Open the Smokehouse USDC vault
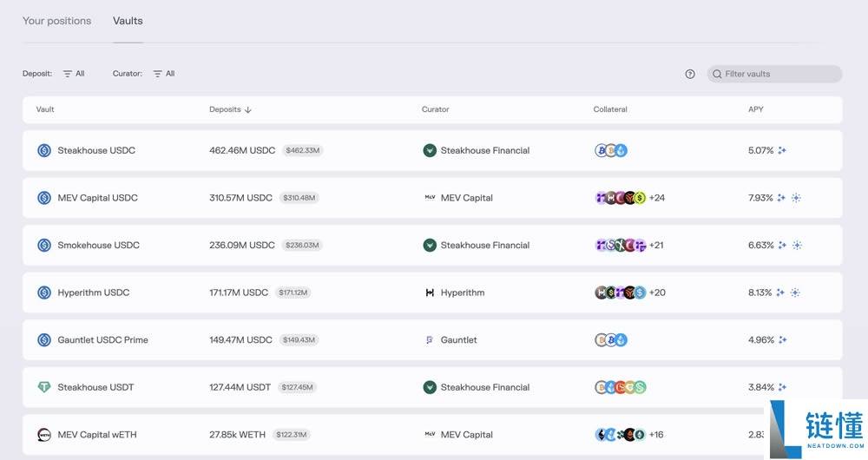 (x=98, y=246)
